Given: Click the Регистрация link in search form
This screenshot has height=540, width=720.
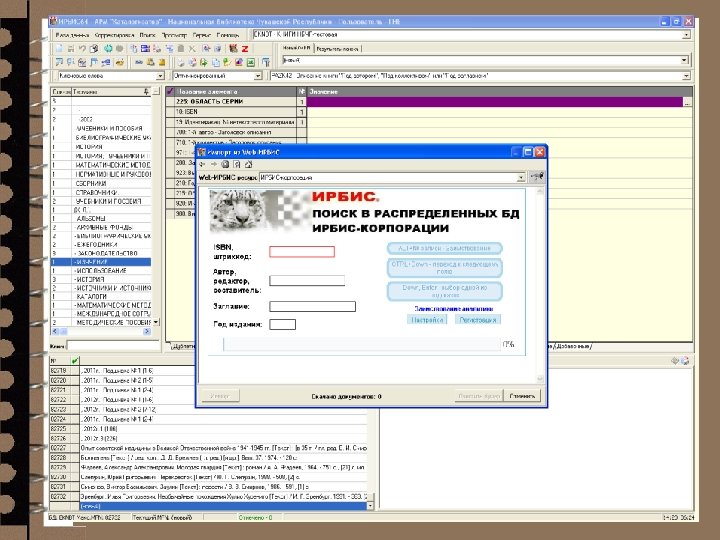Looking at the screenshot, I should pyautogui.click(x=478, y=320).
